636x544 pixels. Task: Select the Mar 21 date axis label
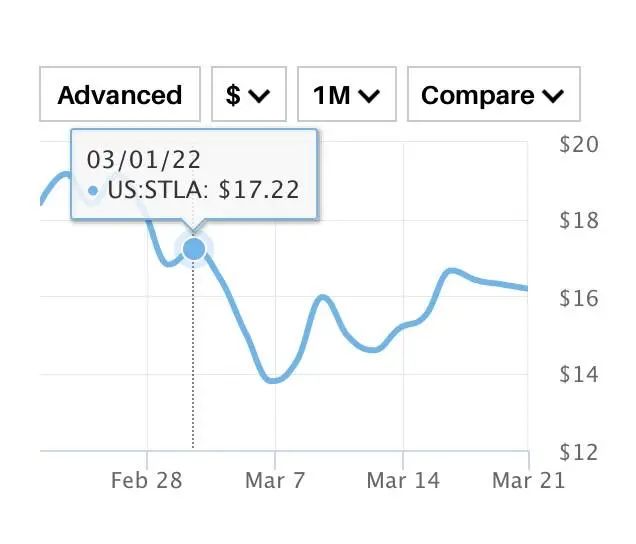pos(528,481)
